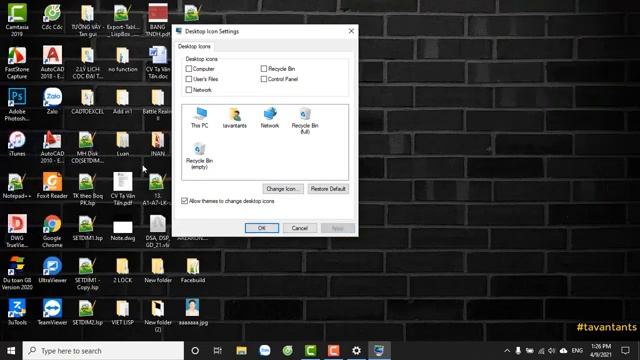Select the no function folder

[x=122, y=59]
